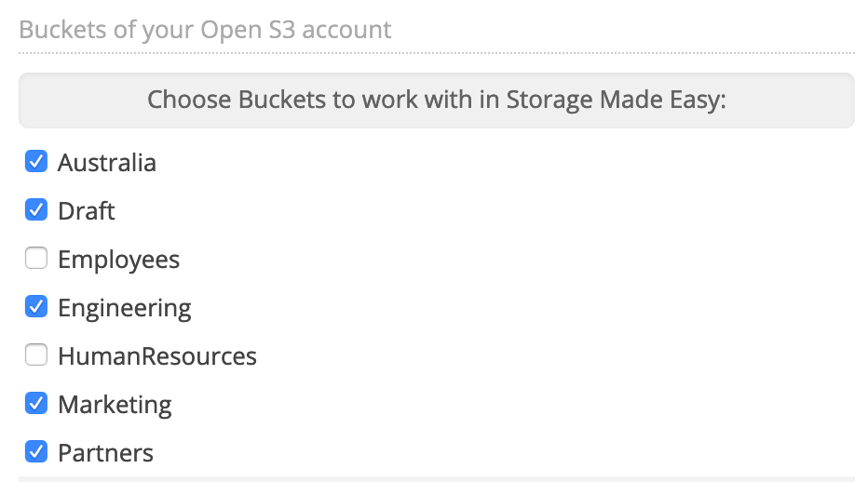The height and width of the screenshot is (482, 868).
Task: Click the HumanResources label text
Action: click(157, 356)
